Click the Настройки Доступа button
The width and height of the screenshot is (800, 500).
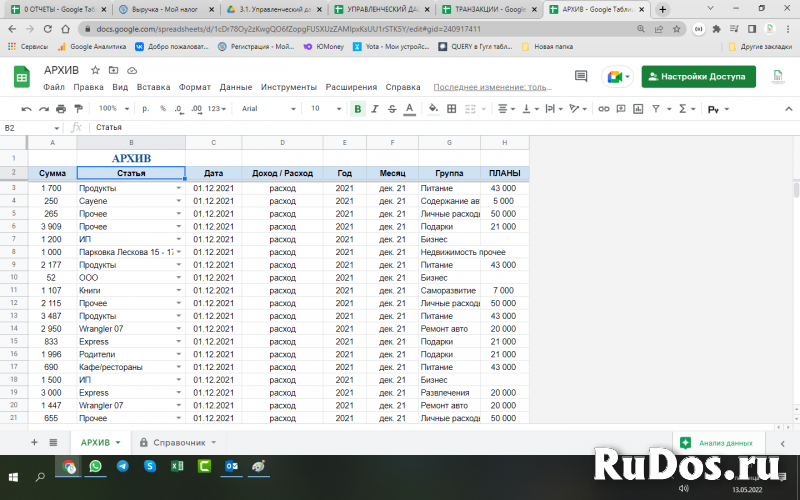click(x=698, y=77)
